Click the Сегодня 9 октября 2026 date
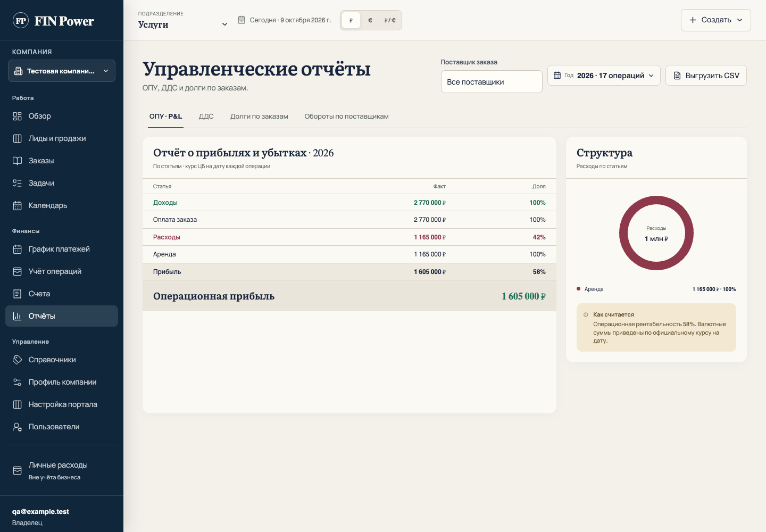The height and width of the screenshot is (532, 766). 290,20
